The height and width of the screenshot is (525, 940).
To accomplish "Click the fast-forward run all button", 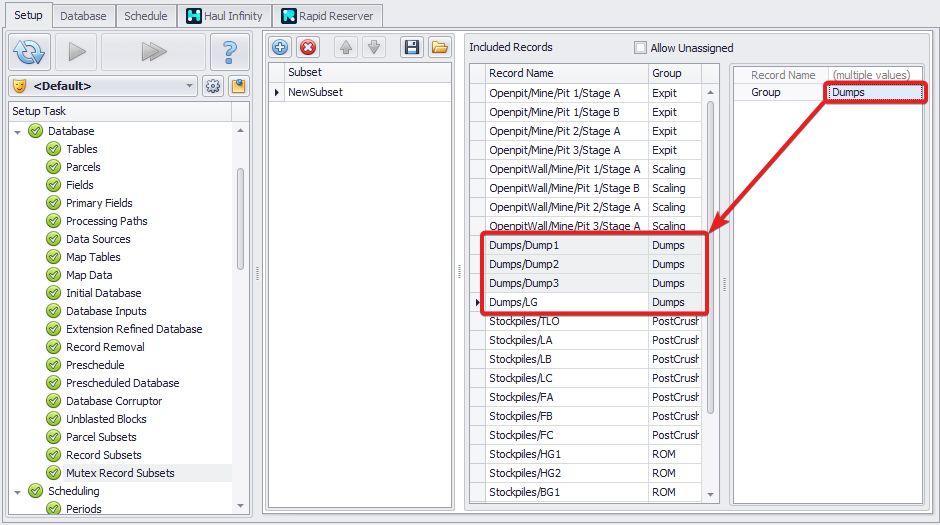I will coord(152,51).
